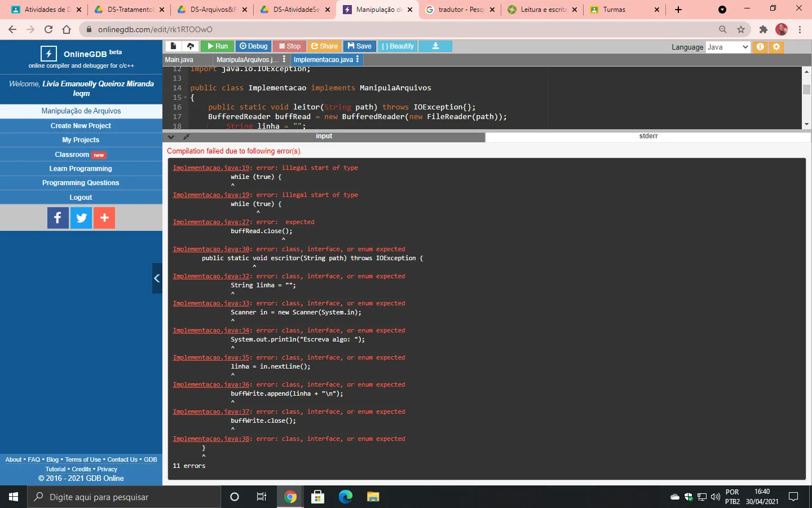Click the code editor scrollbar down arrow
The image size is (812, 508).
806,124
